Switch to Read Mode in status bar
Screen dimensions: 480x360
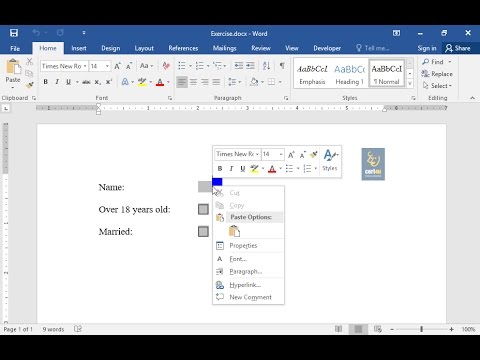pyautogui.click(x=338, y=329)
